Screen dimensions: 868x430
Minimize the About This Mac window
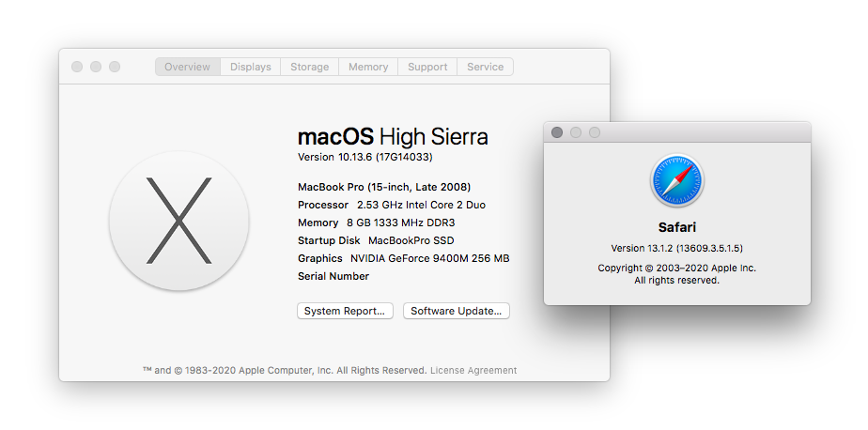click(x=96, y=67)
